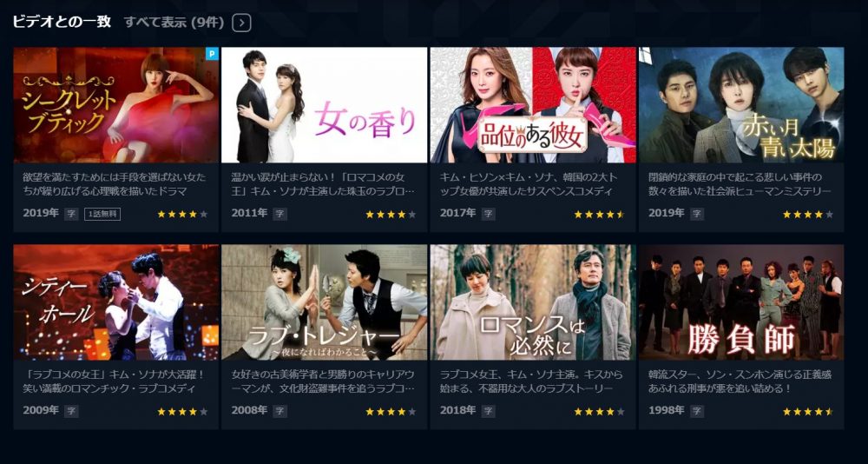
Task: Click the star rating of ロマンスは必然に
Action: 600,411
